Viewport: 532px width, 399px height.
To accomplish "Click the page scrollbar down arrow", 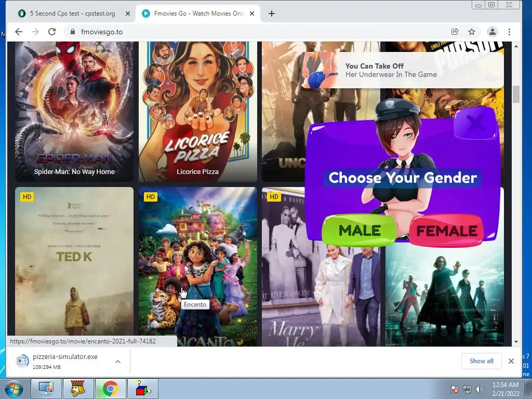I will pyautogui.click(x=516, y=342).
